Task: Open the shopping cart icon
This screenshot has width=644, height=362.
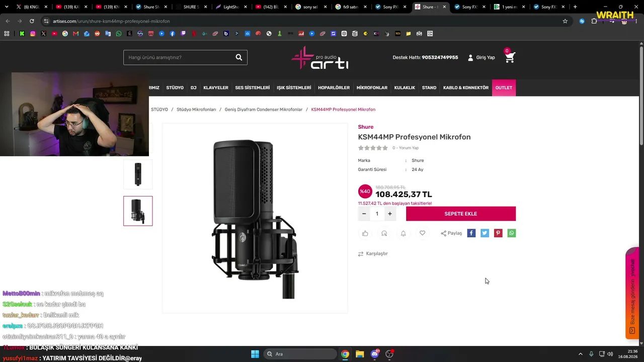Action: point(510,57)
